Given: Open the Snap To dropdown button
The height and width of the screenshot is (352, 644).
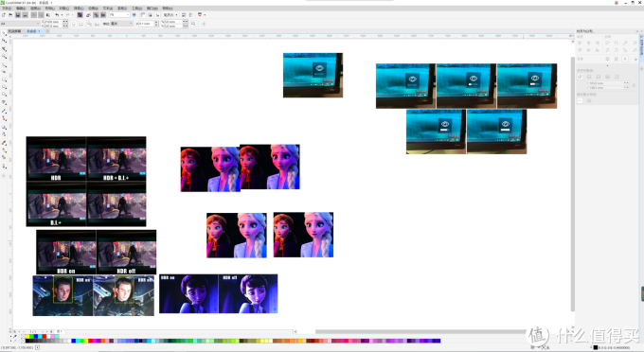Looking at the screenshot, I should (x=170, y=15).
